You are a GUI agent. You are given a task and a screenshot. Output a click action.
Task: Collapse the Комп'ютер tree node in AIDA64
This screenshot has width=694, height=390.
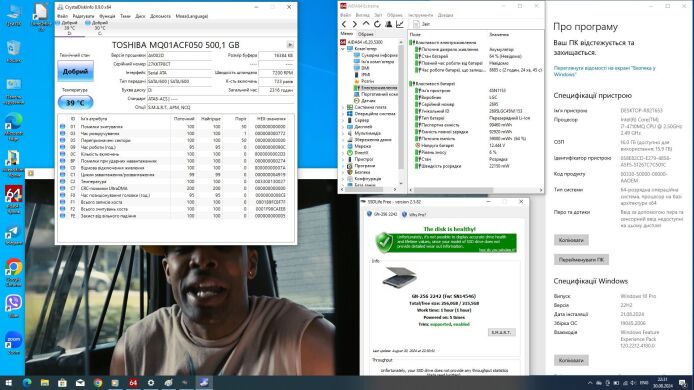(x=343, y=49)
